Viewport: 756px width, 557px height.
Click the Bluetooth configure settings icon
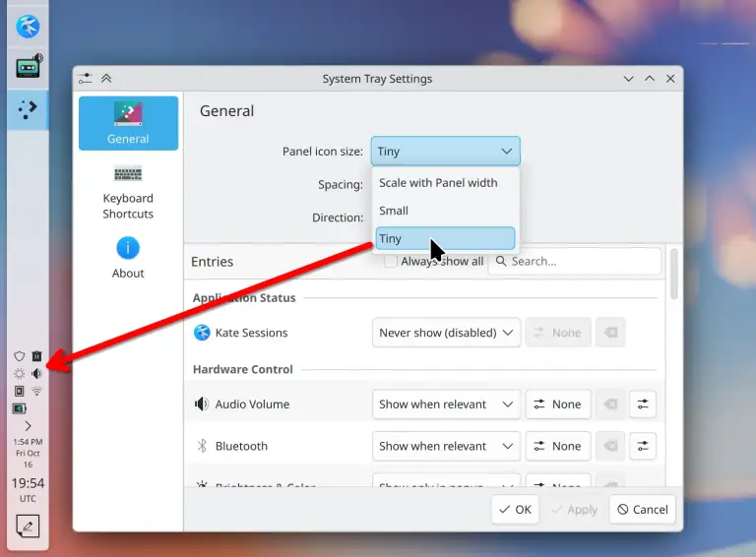643,446
